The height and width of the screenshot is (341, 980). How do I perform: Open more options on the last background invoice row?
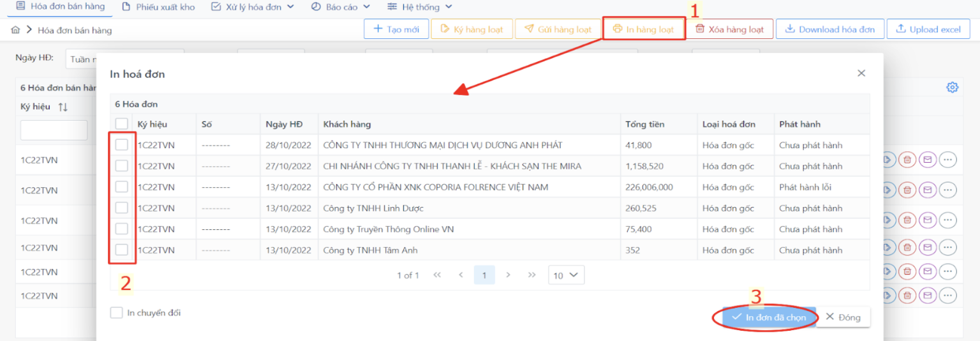click(x=948, y=296)
